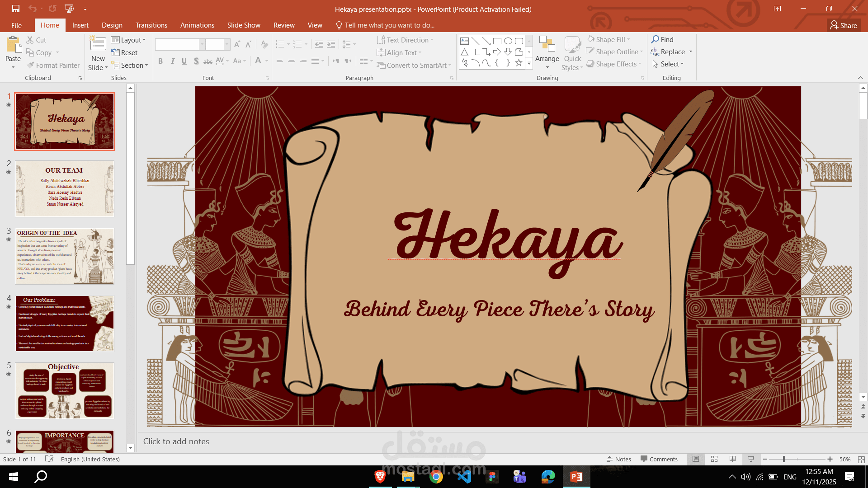This screenshot has width=868, height=488.
Task: Toggle the Comments pane
Action: point(659,459)
